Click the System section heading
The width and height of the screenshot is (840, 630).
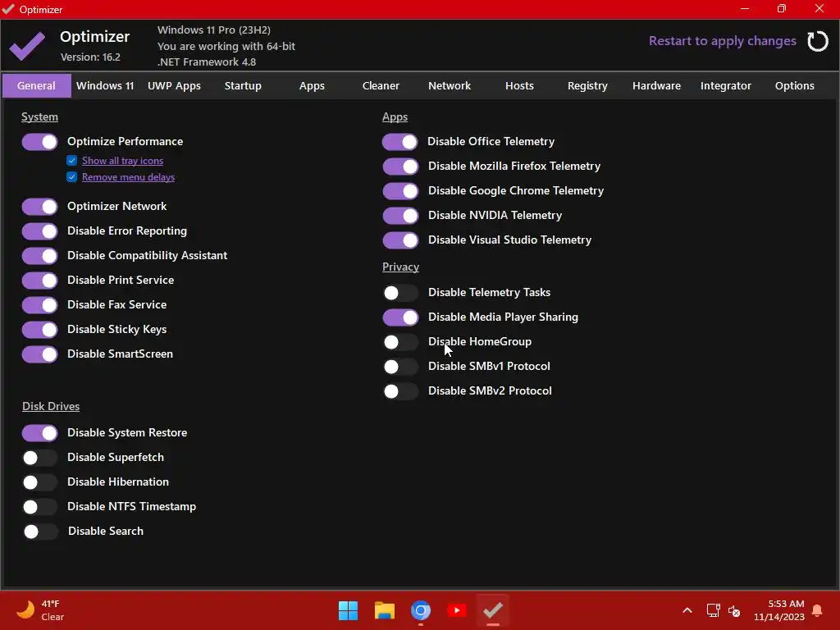pos(39,116)
